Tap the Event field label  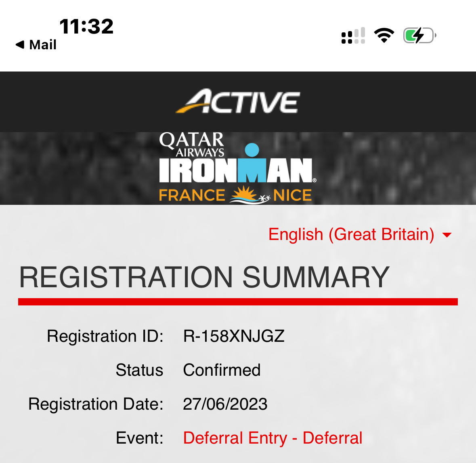(x=140, y=438)
